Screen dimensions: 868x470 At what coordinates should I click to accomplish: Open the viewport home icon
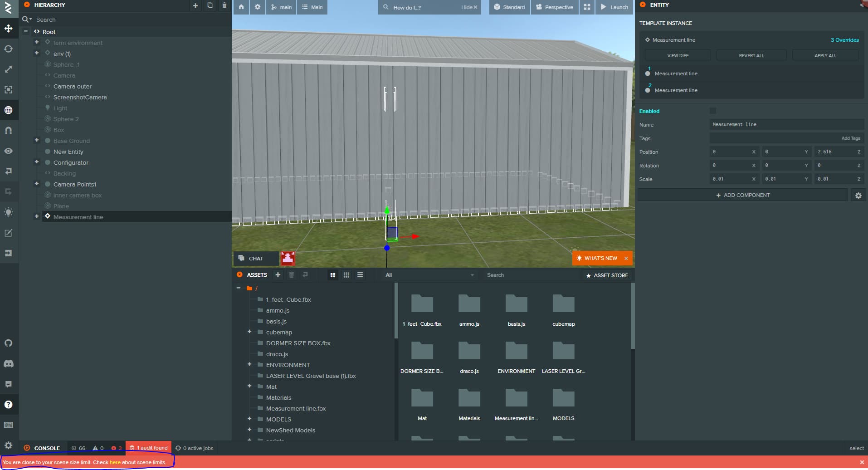[x=241, y=7]
